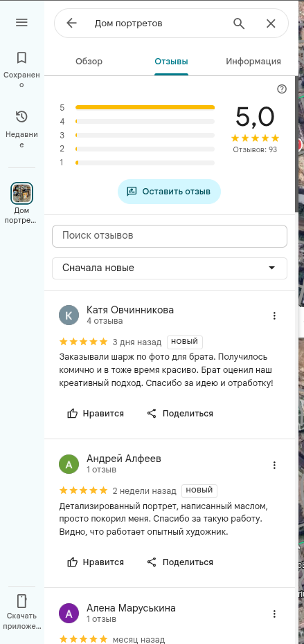Screen dimensions: 304x644
Task: Open the Recent places sidebar item
Action: 21,129
